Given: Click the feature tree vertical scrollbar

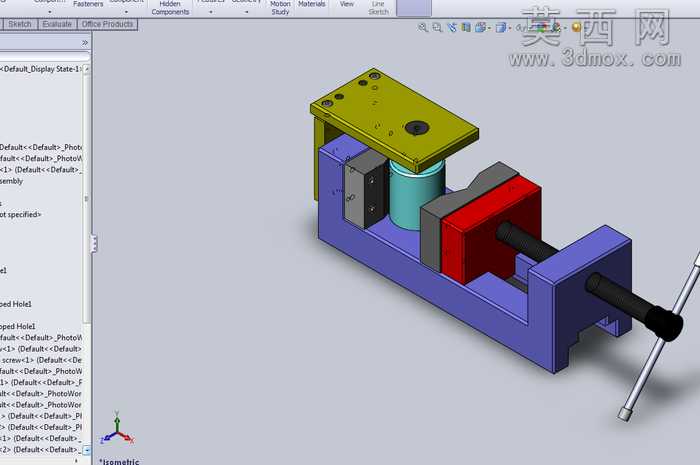Looking at the screenshot, I should click(x=87, y=199).
